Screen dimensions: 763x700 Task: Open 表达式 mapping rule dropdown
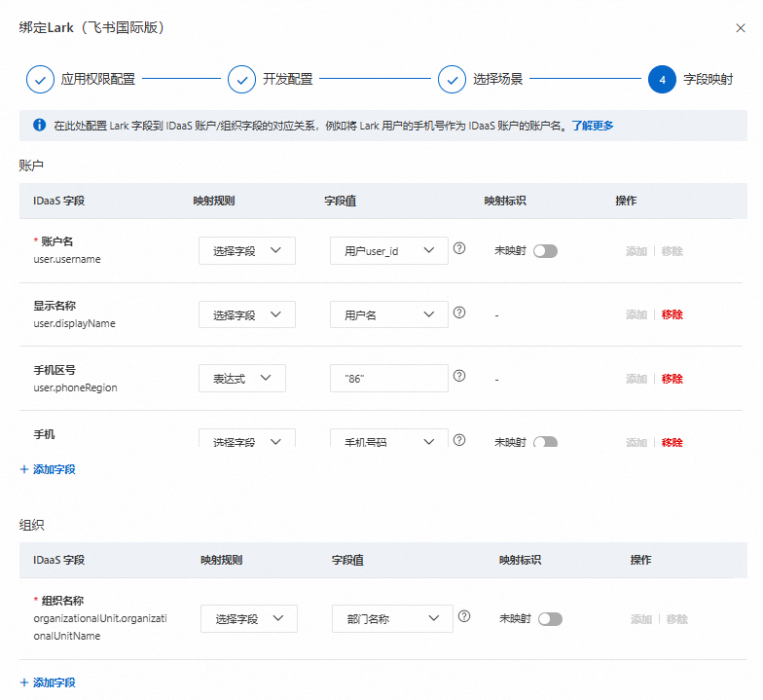coord(242,378)
